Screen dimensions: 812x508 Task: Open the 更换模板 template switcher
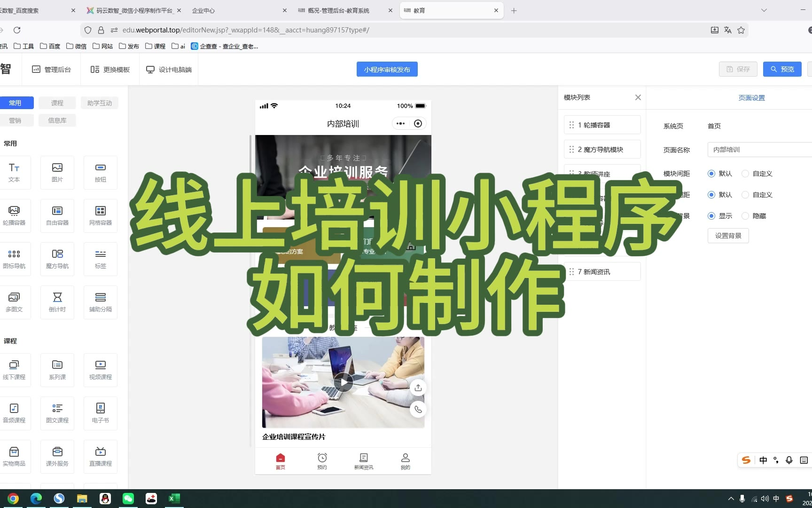pyautogui.click(x=110, y=70)
